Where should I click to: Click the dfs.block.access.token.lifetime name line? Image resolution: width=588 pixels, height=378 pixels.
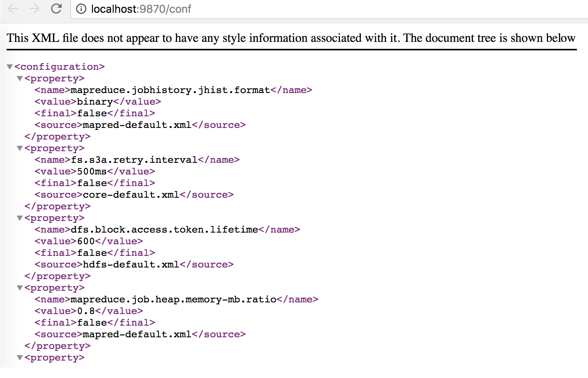(x=167, y=230)
